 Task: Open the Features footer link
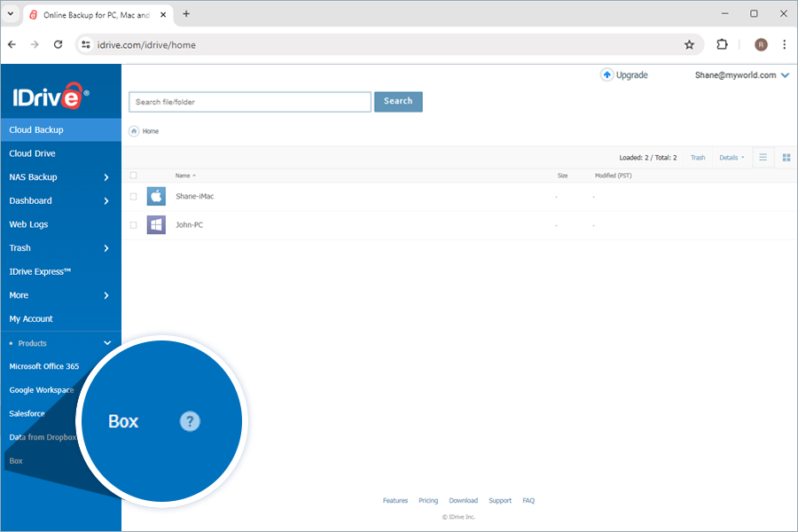click(x=395, y=500)
